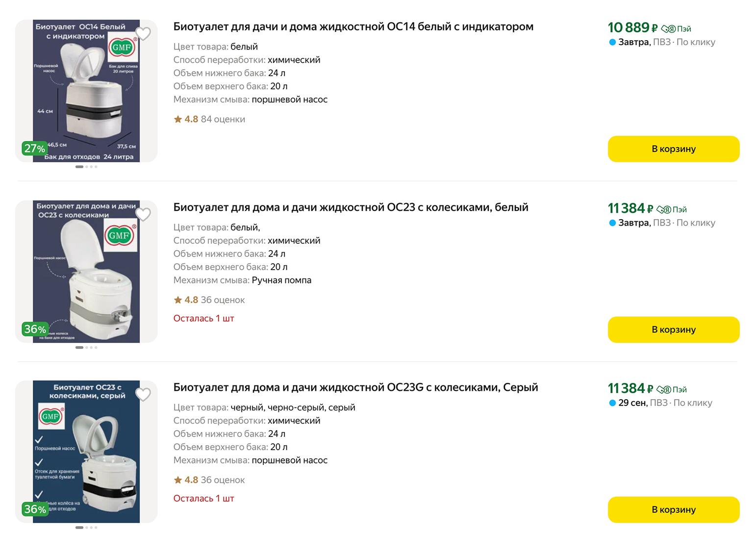Click star rating icon for OC23G Серый
755x560 pixels.
pyautogui.click(x=178, y=480)
